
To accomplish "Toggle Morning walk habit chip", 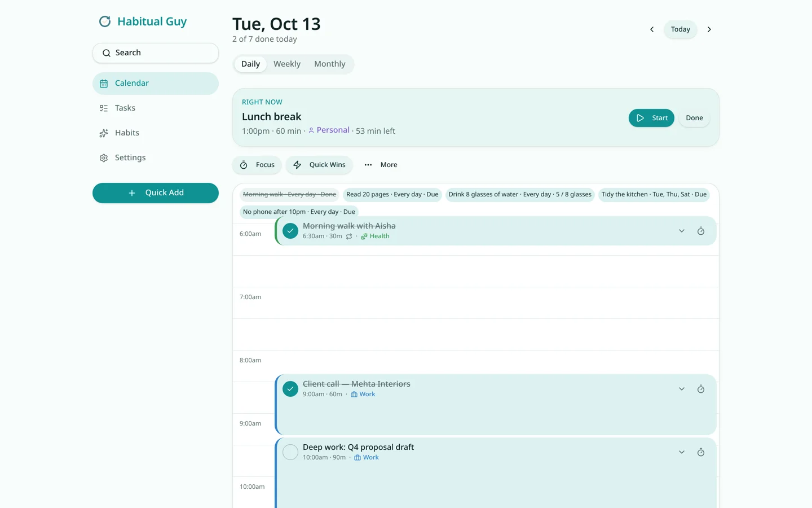I will click(x=289, y=195).
